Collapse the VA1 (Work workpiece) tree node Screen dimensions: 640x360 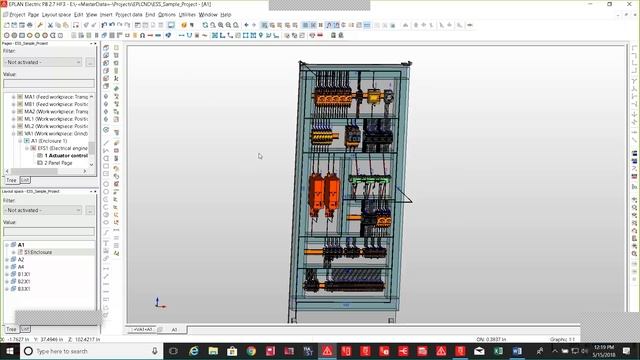coord(13,134)
